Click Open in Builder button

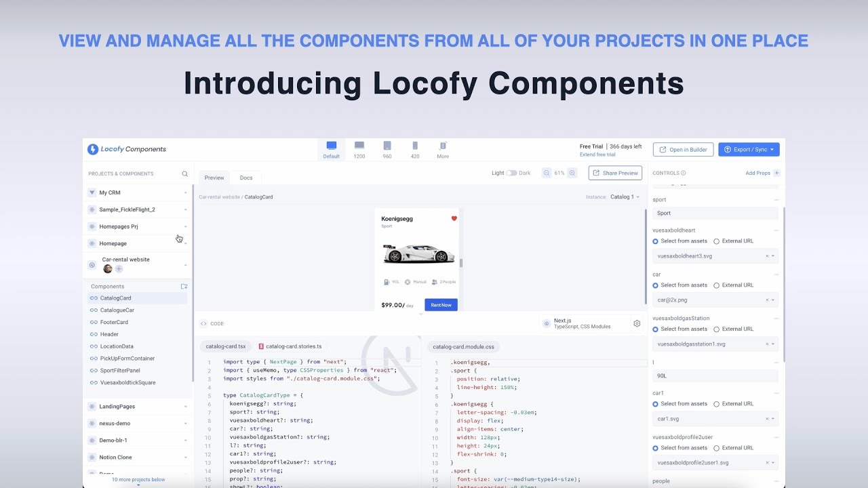(683, 149)
